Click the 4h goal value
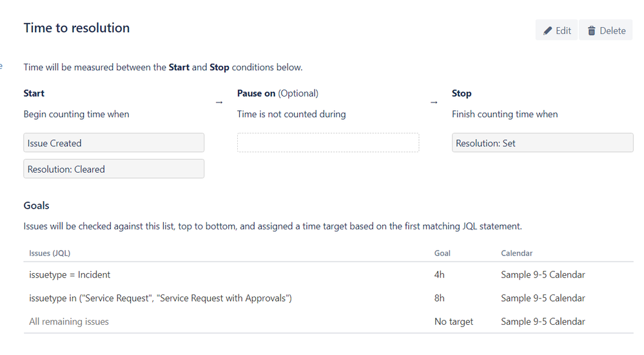Viewport: 644px width, 355px height. coord(439,274)
